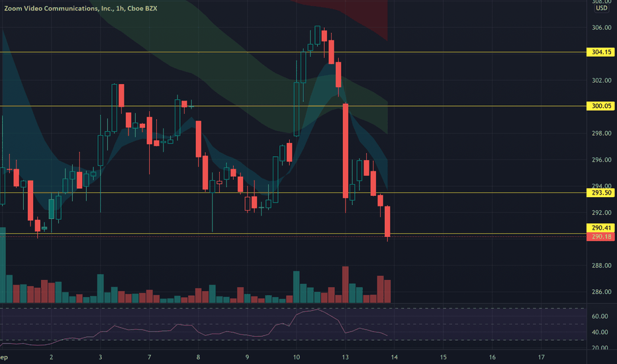
Task: Select the 290.41 yellow price label
Action: click(x=600, y=228)
